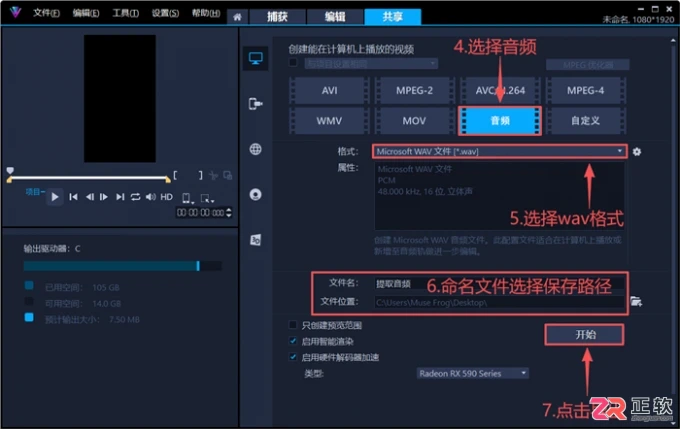
Task: Toggle repeat playback icon
Action: tap(135, 197)
